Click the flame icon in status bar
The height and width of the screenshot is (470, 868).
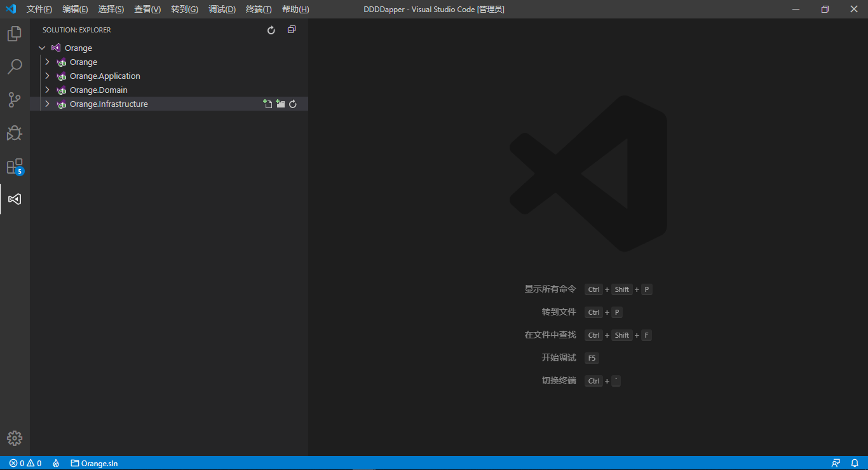click(x=56, y=463)
